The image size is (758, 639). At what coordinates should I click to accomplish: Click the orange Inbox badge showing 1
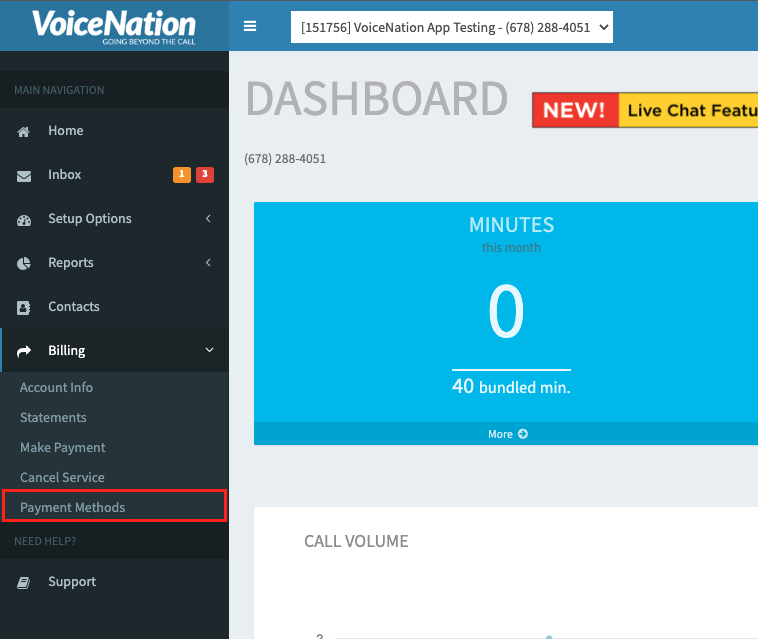(182, 174)
